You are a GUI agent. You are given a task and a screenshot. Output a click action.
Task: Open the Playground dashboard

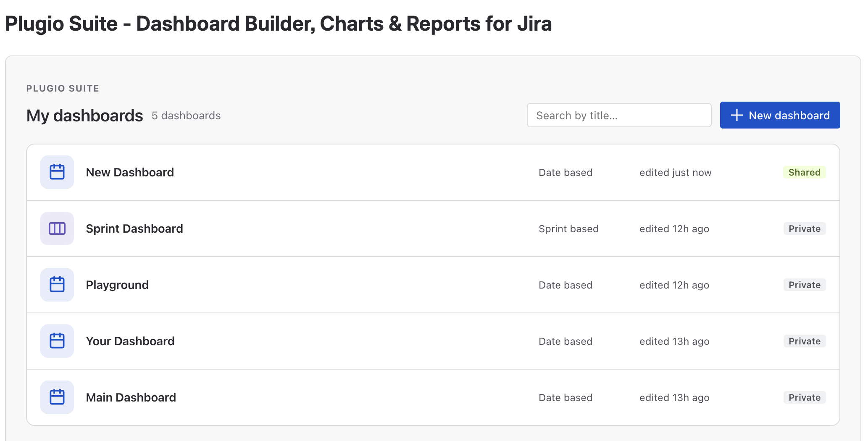433,285
